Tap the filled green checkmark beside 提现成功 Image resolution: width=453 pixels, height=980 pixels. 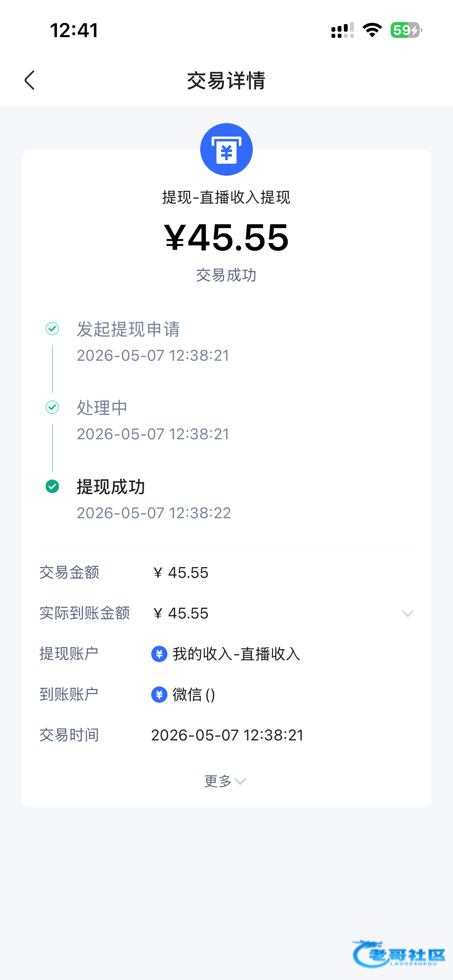(52, 487)
